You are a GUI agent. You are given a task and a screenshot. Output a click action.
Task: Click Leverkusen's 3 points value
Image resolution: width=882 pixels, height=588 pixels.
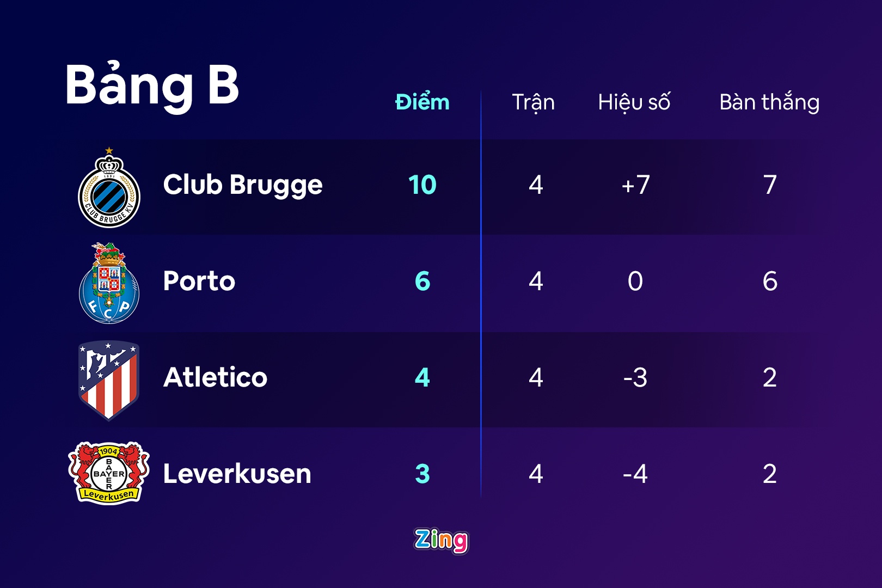[x=422, y=474]
